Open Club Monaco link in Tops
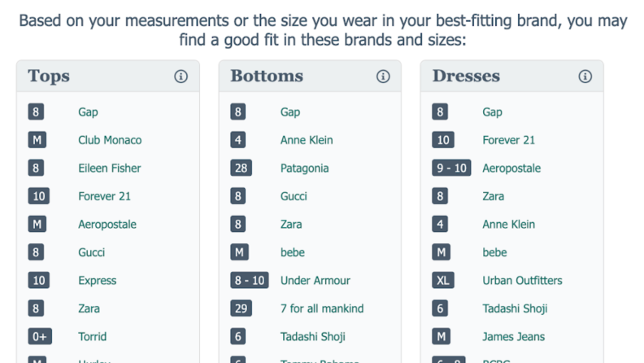The width and height of the screenshot is (644, 363). (x=110, y=140)
